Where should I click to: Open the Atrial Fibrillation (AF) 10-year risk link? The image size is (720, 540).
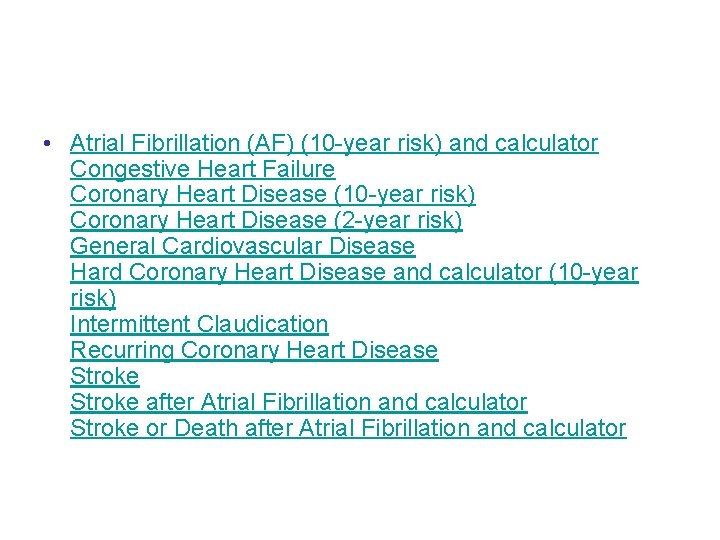(334, 143)
